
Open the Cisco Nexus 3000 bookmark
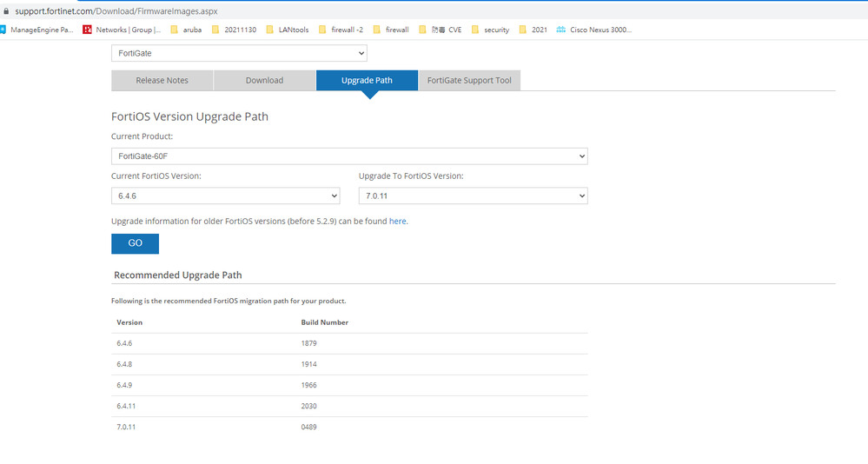594,30
